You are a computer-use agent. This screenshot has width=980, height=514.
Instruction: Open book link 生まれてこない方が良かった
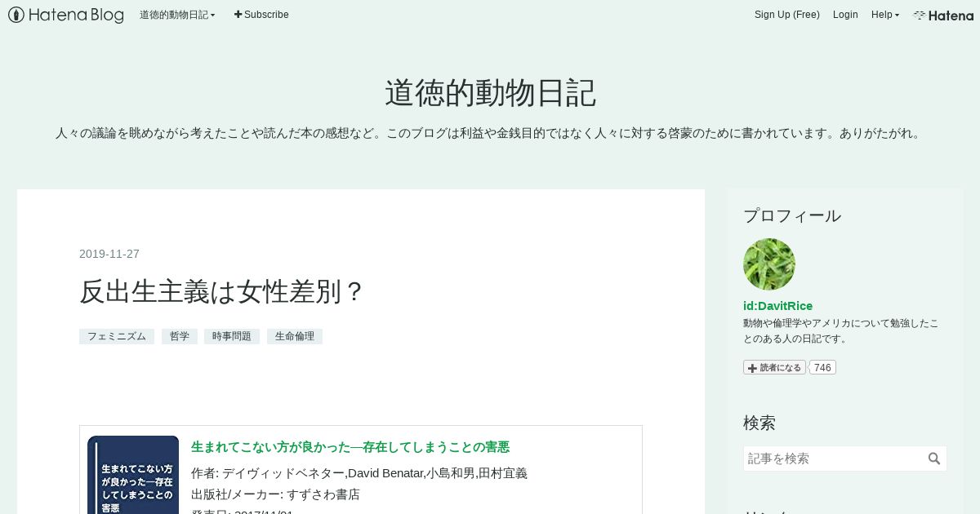tap(350, 447)
